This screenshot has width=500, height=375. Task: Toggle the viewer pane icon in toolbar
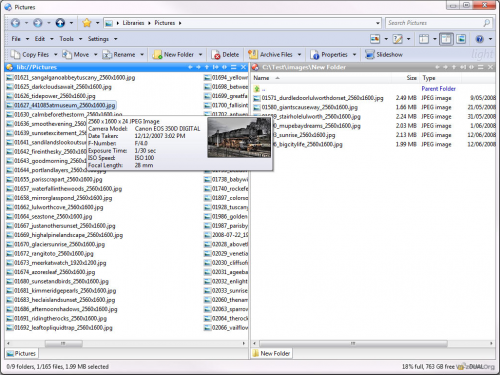point(461,39)
